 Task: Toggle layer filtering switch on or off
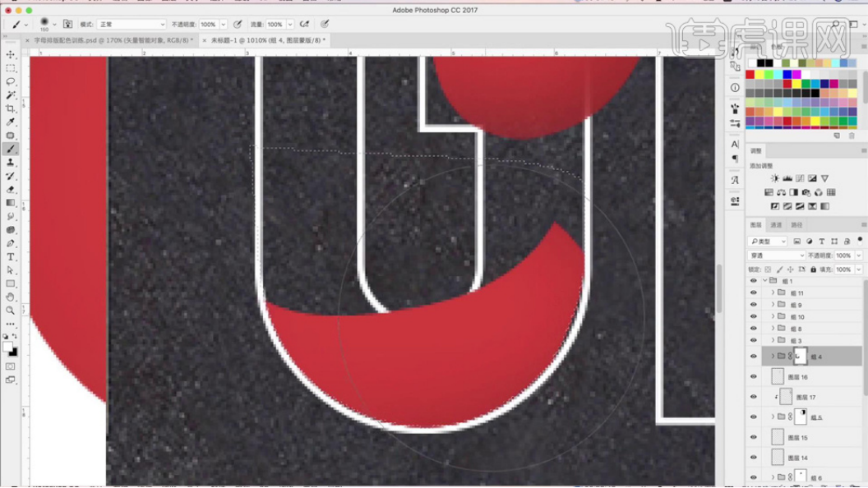tap(860, 241)
